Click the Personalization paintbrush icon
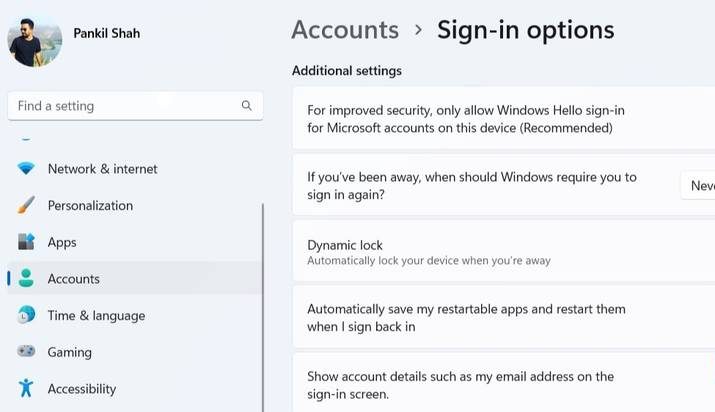Screen dimensions: 715x412 [26, 205]
